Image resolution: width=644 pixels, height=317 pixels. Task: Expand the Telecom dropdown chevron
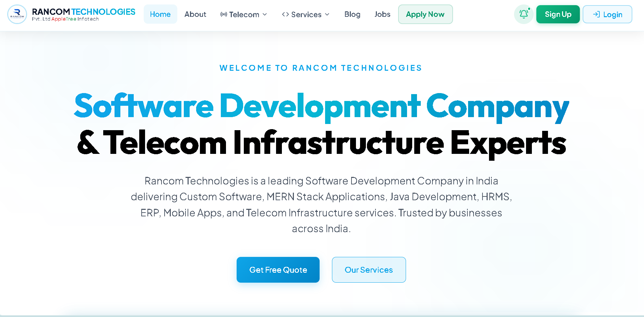click(x=265, y=14)
